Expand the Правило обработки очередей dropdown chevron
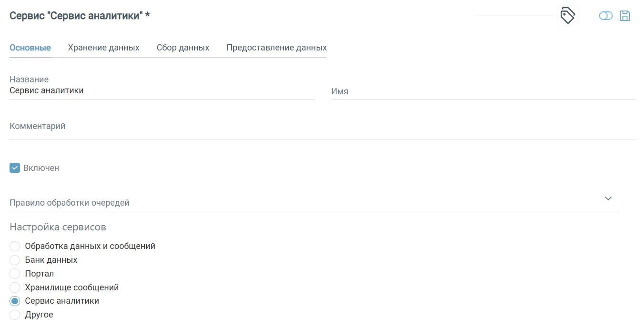644x327 pixels. (608, 198)
